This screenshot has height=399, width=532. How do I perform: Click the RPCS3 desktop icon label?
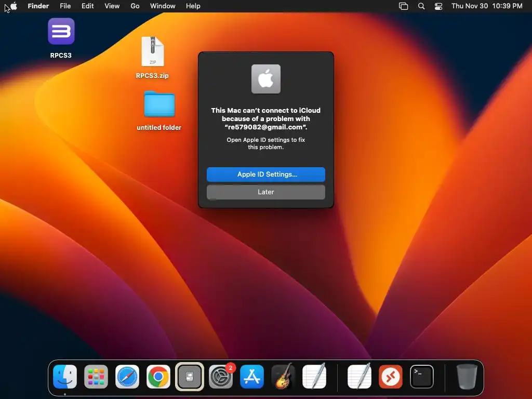point(61,55)
